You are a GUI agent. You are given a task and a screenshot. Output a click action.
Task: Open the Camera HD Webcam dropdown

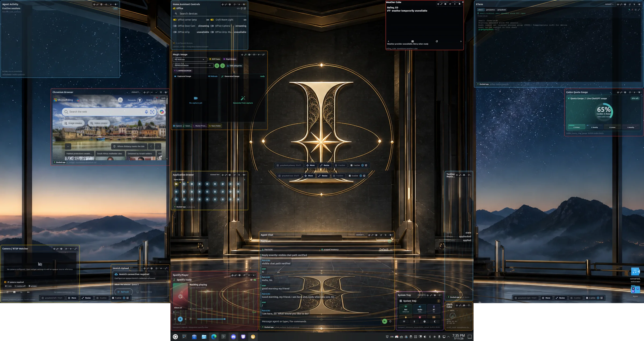tap(190, 59)
